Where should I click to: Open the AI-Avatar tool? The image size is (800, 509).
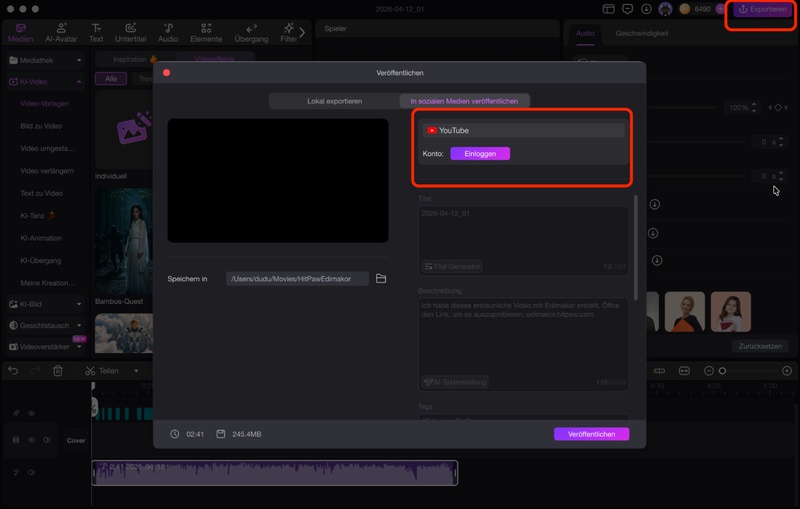tap(61, 33)
